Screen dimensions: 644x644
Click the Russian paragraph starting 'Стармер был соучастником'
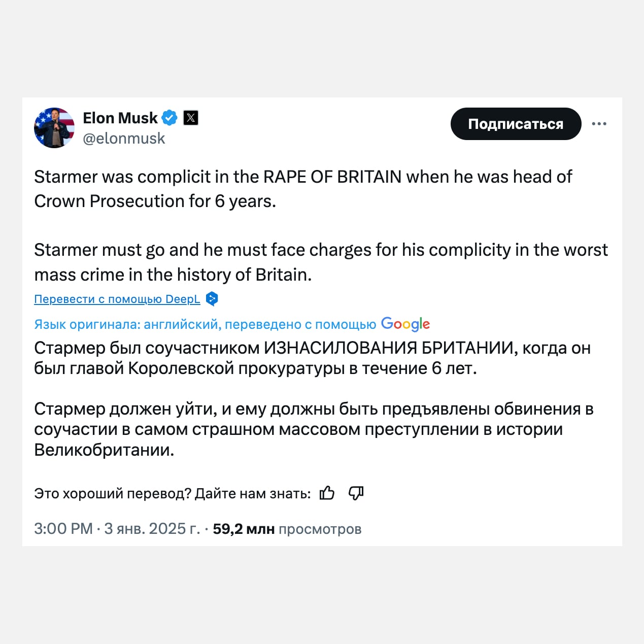312,358
